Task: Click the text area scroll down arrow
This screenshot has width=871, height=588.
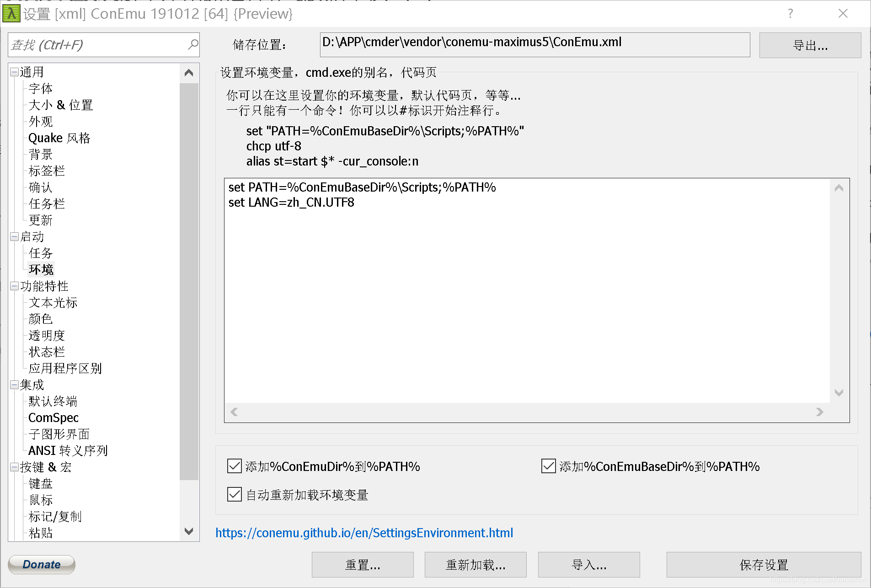Action: [x=839, y=393]
